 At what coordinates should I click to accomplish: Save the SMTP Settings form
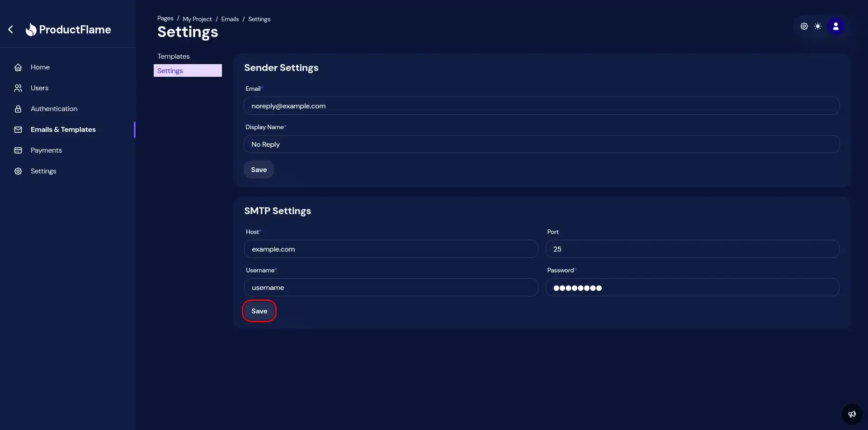(x=259, y=311)
